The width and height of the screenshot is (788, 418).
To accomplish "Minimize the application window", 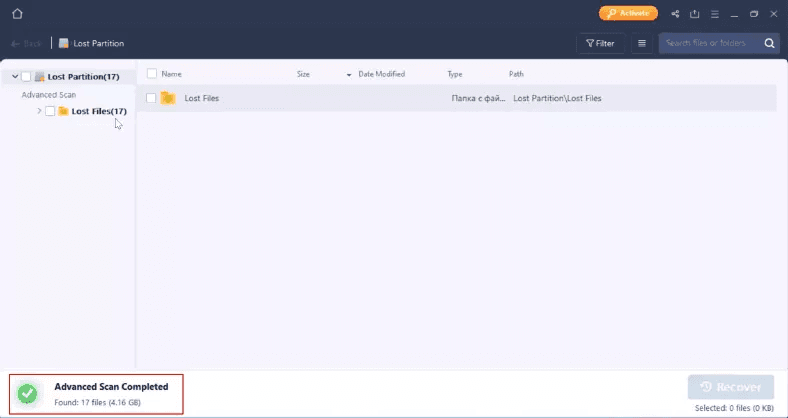I will click(x=734, y=14).
